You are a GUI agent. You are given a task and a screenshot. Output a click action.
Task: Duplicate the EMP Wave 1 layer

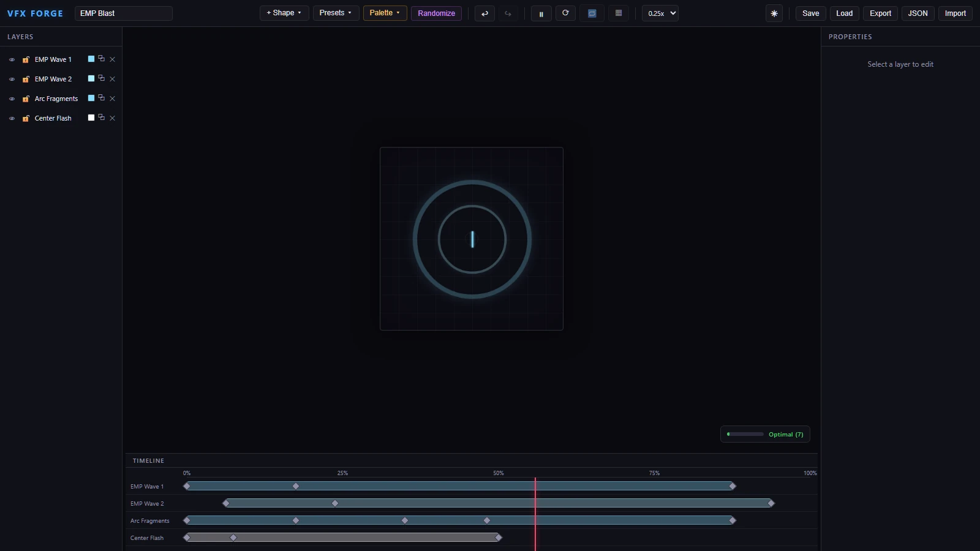[102, 59]
